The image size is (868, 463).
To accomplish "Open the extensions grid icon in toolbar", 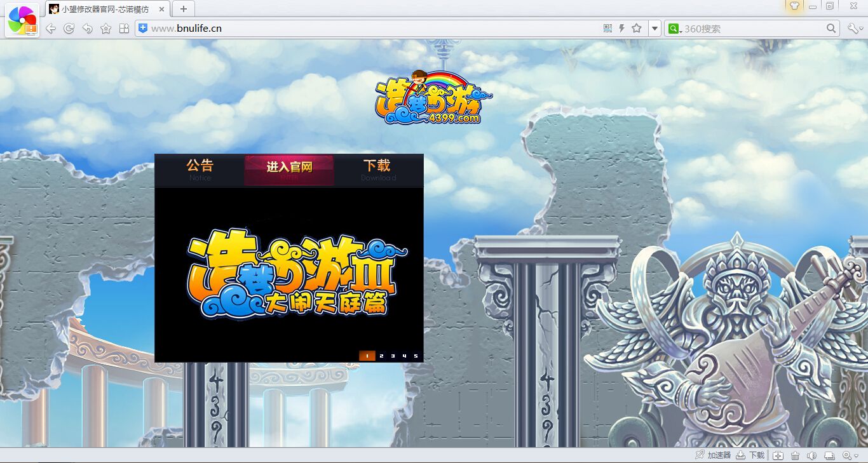I will point(125,29).
